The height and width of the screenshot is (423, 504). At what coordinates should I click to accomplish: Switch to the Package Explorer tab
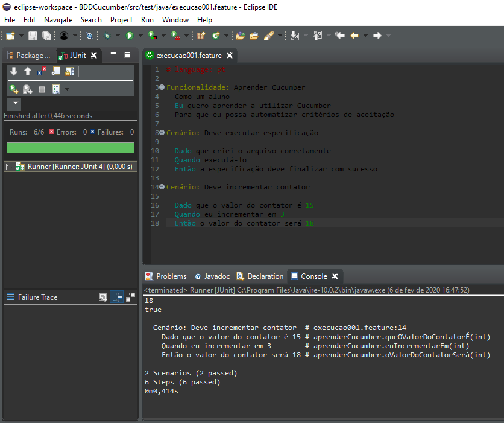[x=30, y=56]
